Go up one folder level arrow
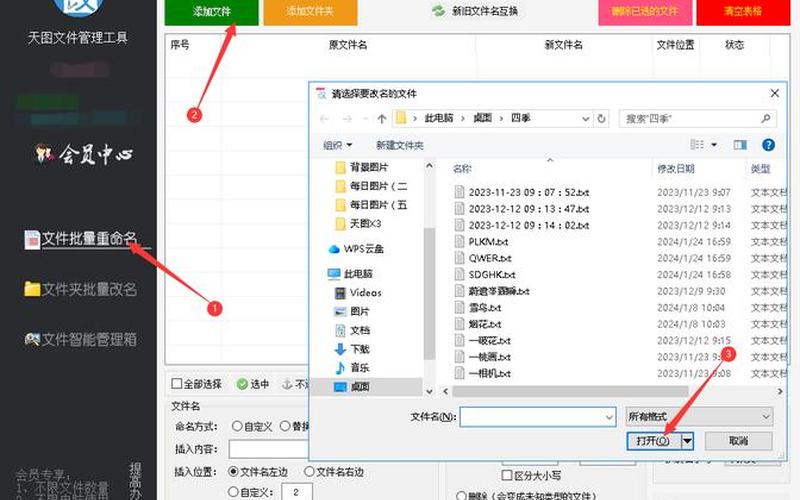 point(382,119)
